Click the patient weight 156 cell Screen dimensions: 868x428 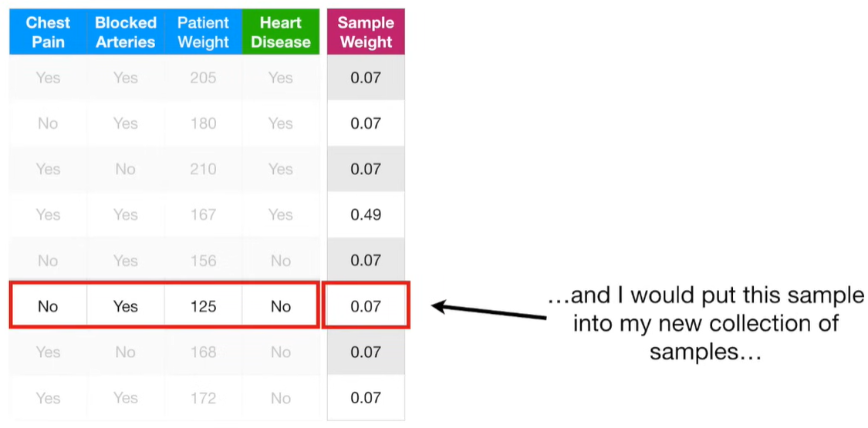click(203, 260)
